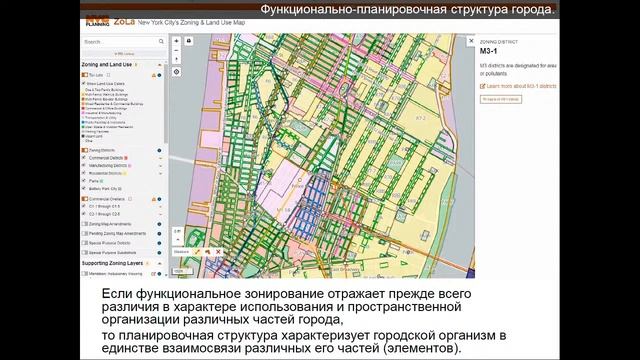
Task: Toggle the Commercial Overlays layer switch
Action: click(84, 199)
